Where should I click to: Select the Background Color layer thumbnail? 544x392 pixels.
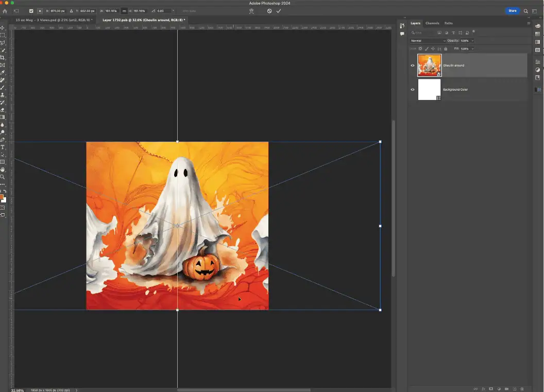[429, 90]
